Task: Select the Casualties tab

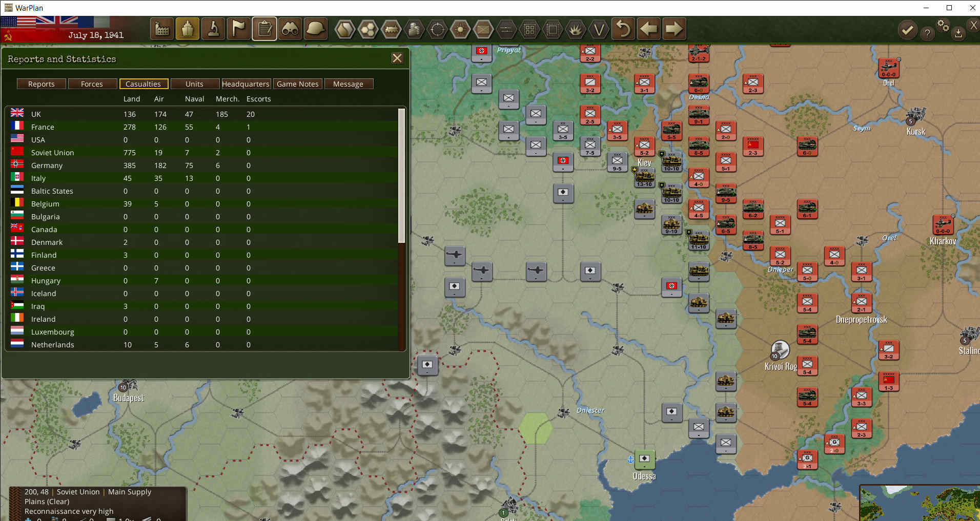Action: (x=144, y=84)
